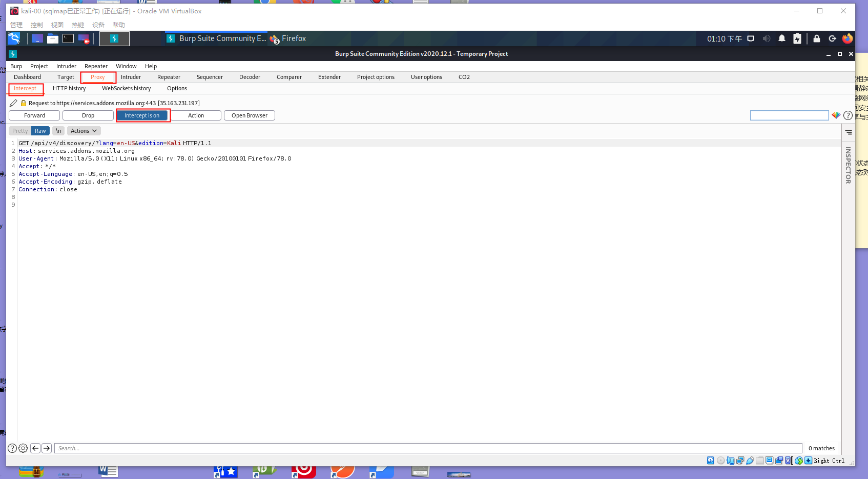
Task: Click the muted volume speaker icon
Action: click(x=767, y=38)
